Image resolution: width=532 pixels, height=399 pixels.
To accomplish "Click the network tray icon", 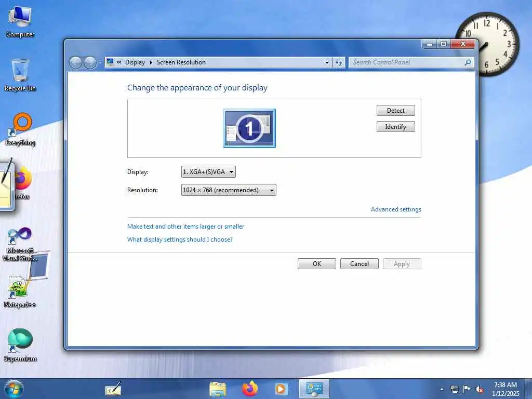I will click(x=454, y=389).
